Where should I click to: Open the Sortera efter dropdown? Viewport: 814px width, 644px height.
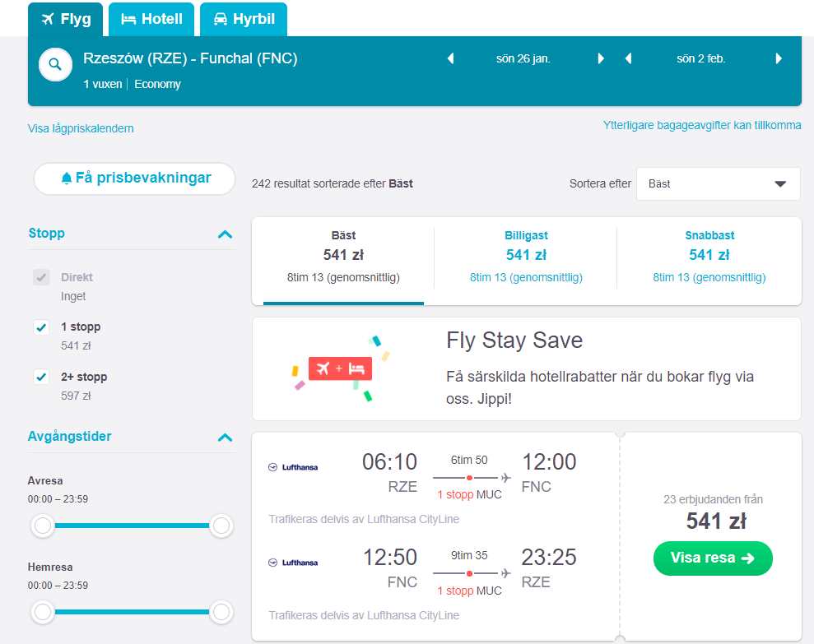(718, 183)
